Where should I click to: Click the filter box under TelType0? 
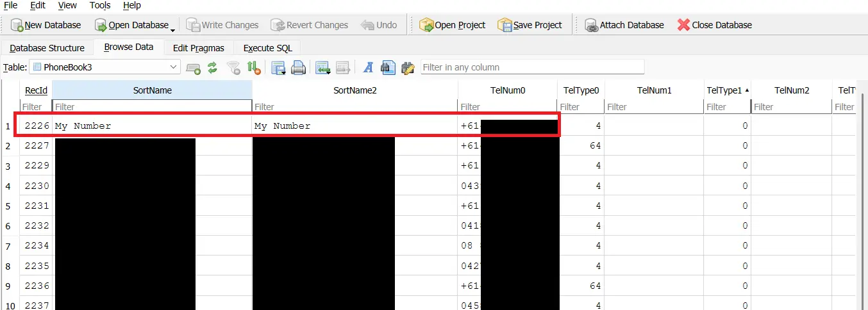point(581,107)
